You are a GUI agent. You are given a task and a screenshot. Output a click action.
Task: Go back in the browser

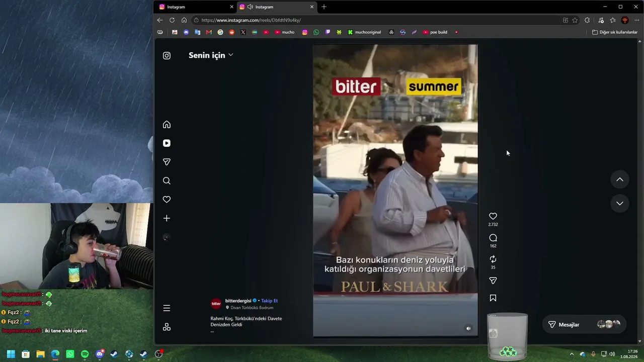[x=160, y=20]
